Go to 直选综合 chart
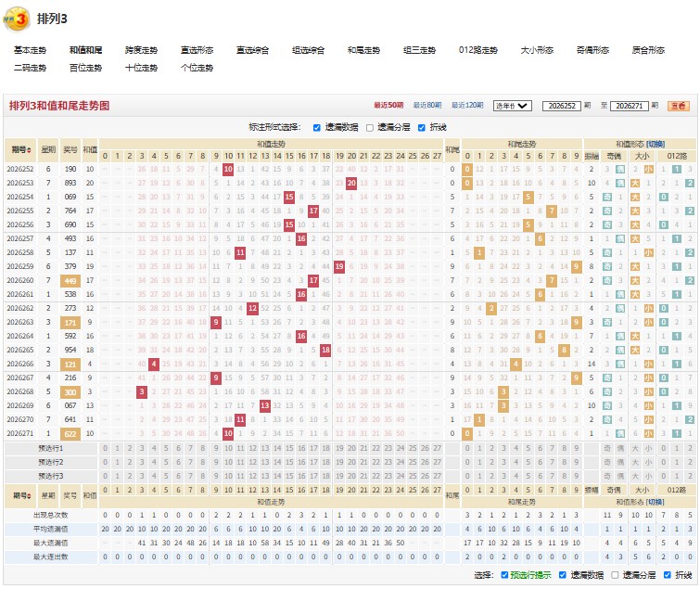The image size is (700, 589). pos(253,50)
